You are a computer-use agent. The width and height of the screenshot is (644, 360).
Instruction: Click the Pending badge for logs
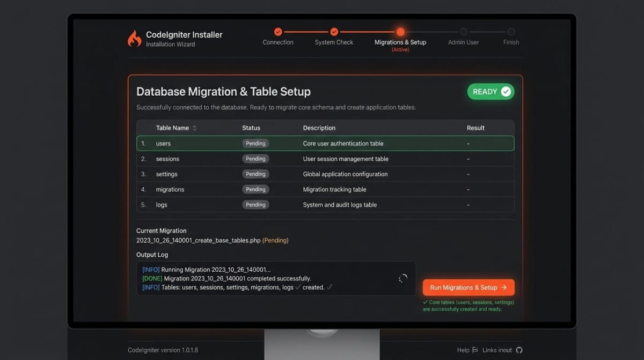pyautogui.click(x=255, y=205)
